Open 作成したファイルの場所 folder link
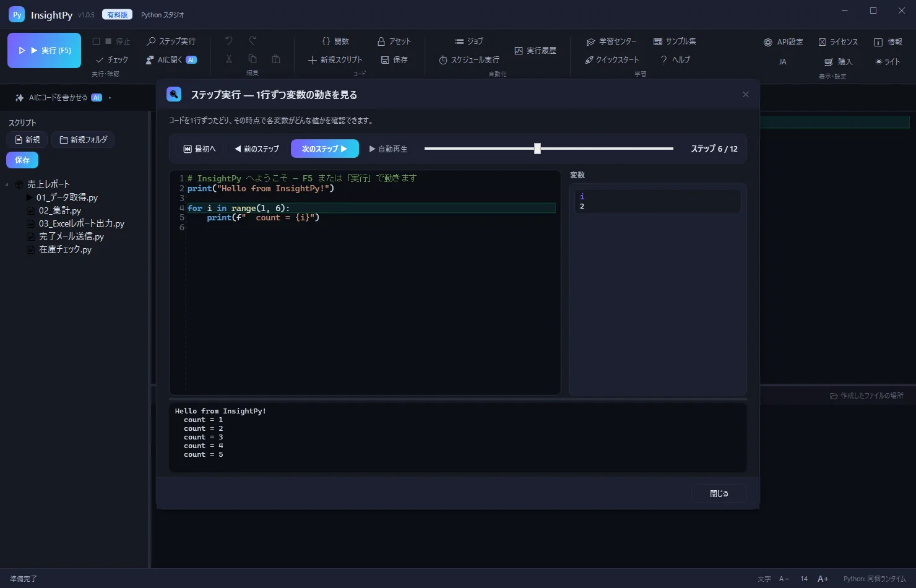Viewport: 916px width, 588px height. pos(866,396)
